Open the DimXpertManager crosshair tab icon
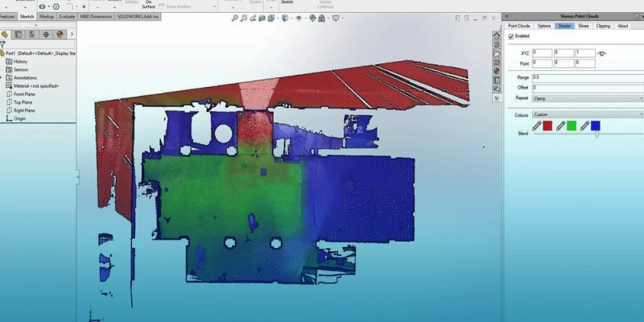Image resolution: width=644 pixels, height=322 pixels. pyautogui.click(x=45, y=35)
